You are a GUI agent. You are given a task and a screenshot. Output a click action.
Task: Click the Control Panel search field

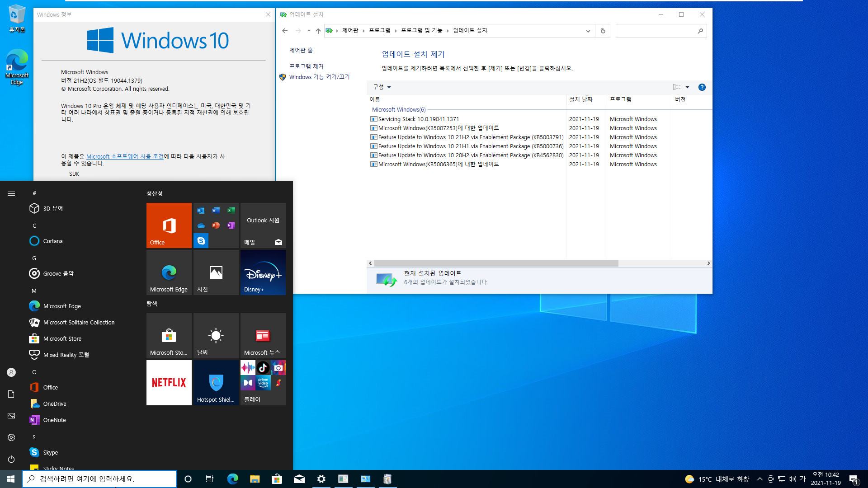pyautogui.click(x=660, y=31)
